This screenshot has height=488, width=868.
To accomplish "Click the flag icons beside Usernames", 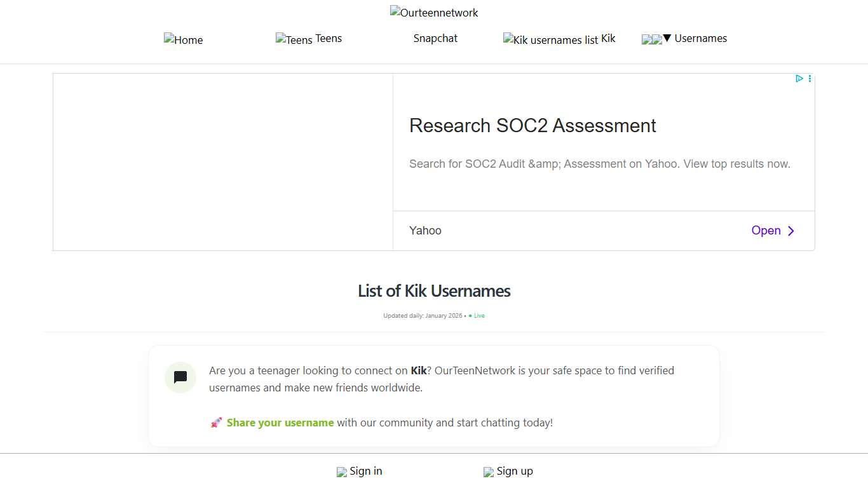I will click(x=651, y=39).
